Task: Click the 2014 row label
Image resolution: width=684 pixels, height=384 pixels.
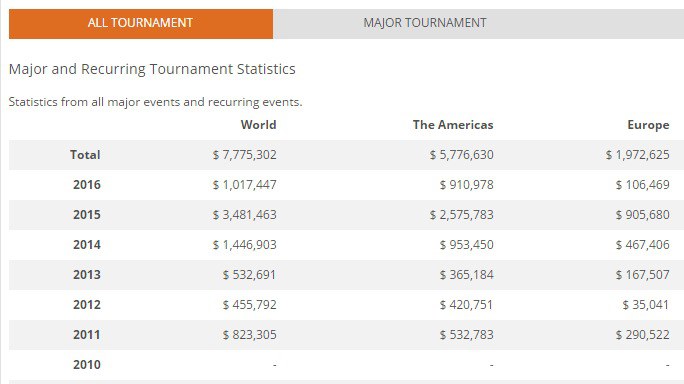Action: 87,245
